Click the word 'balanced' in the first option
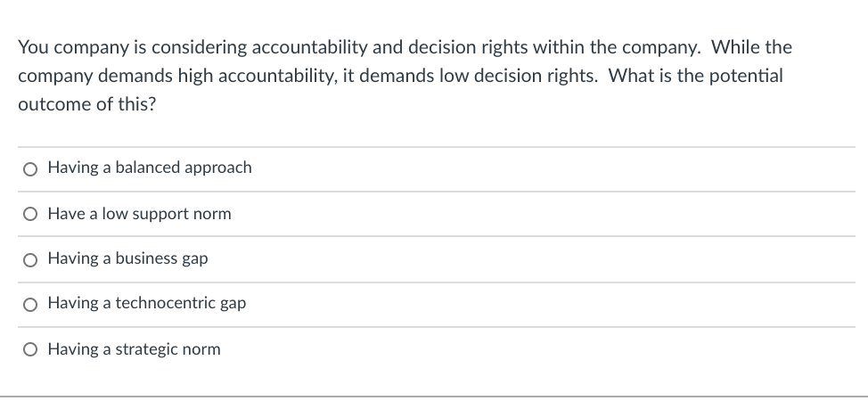The width and height of the screenshot is (868, 401). pos(147,168)
